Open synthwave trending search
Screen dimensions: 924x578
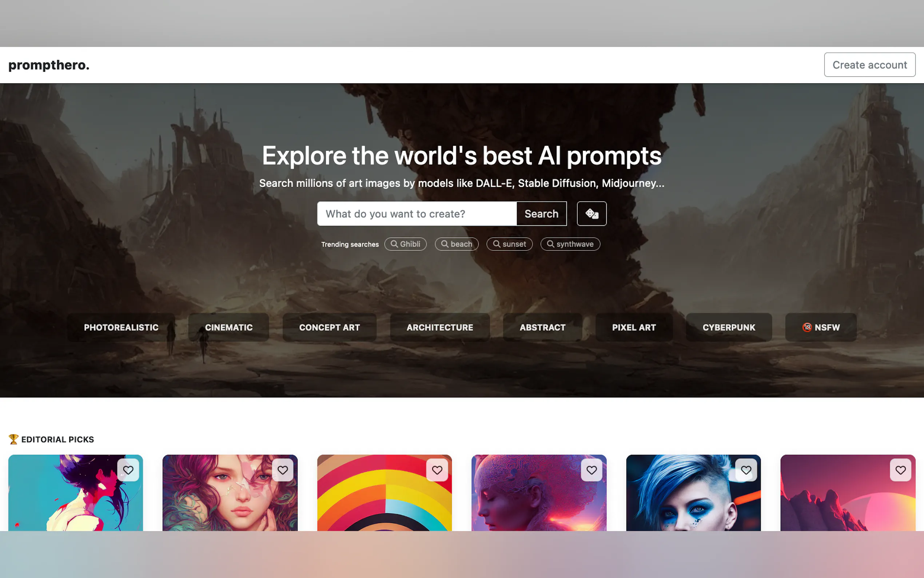tap(570, 244)
